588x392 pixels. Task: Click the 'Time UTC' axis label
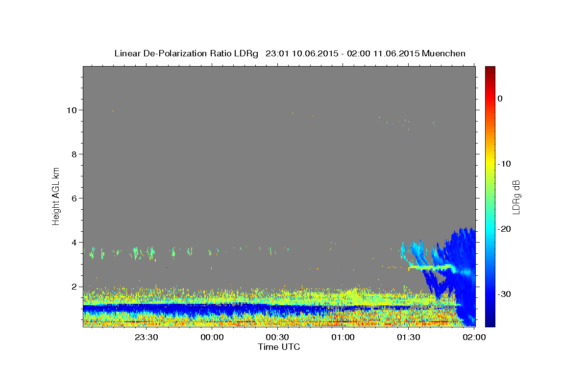click(x=279, y=347)
